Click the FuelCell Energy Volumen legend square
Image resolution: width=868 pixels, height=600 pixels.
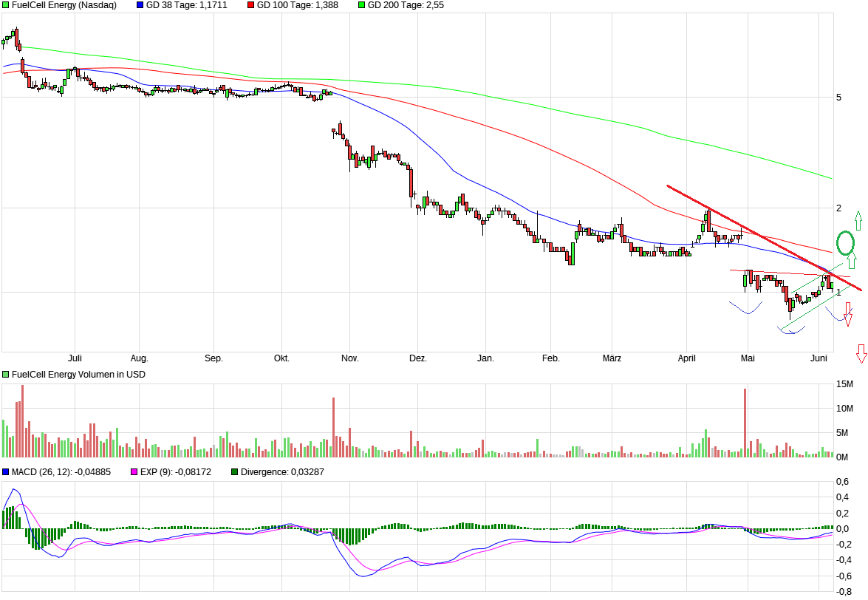tap(5, 374)
